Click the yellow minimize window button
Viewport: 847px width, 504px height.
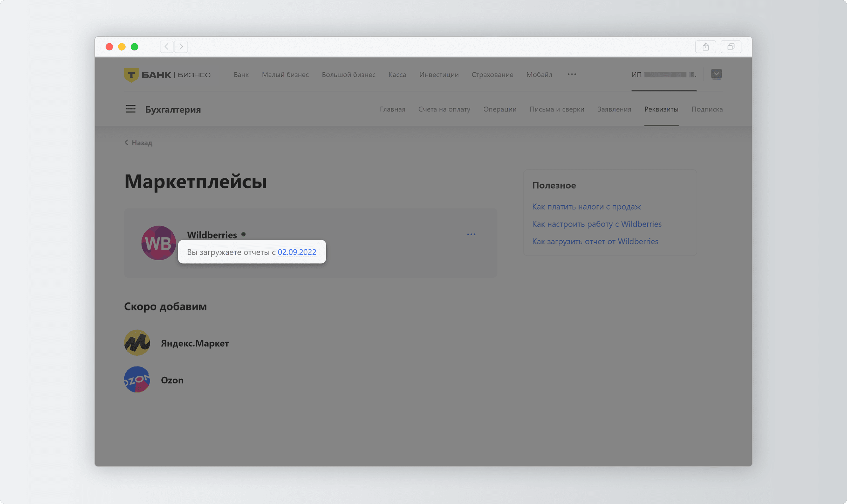pyautogui.click(x=122, y=46)
